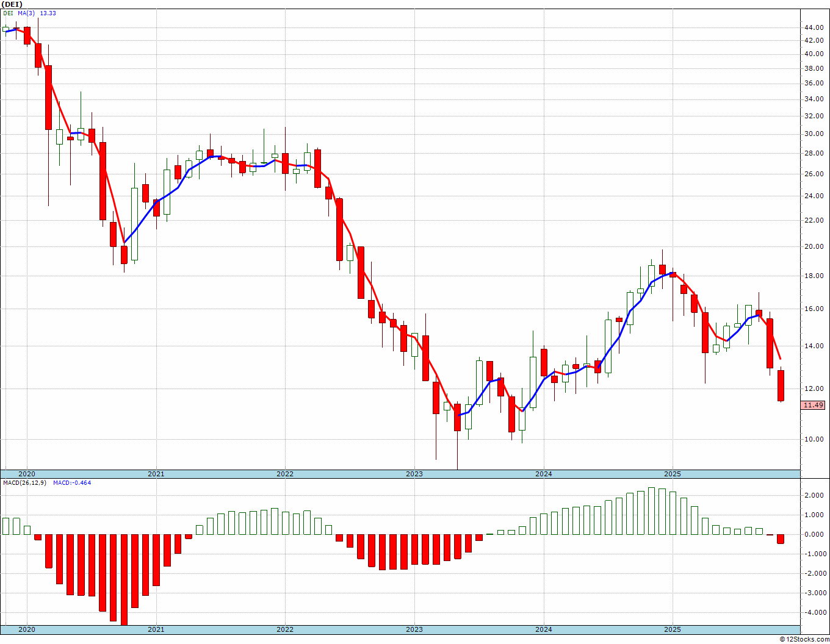Click the deepest red MACD histogram bar

pos(124,579)
